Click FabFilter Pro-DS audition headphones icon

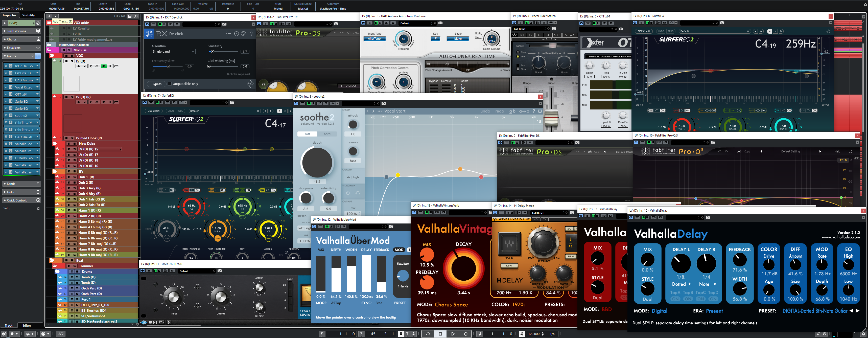[x=264, y=84]
